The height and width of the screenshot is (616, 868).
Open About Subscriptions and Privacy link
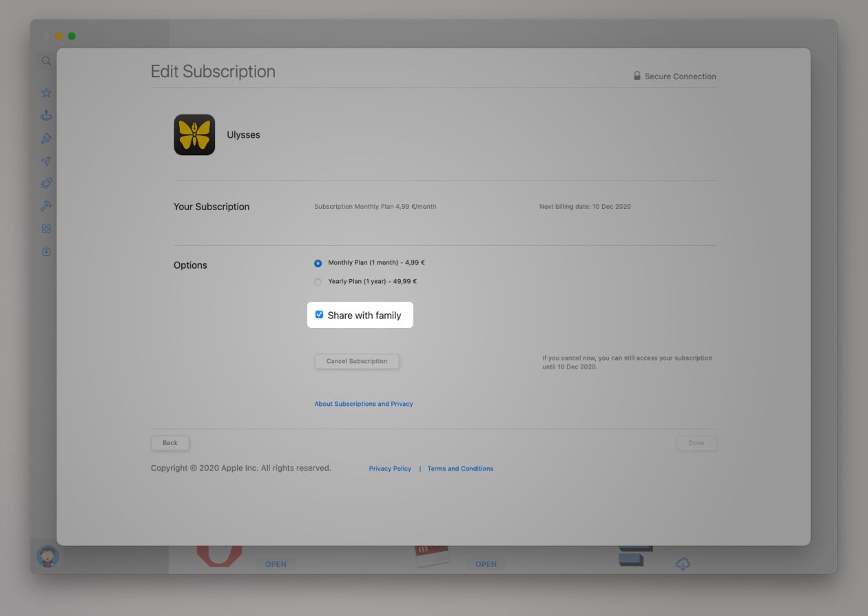pyautogui.click(x=364, y=404)
